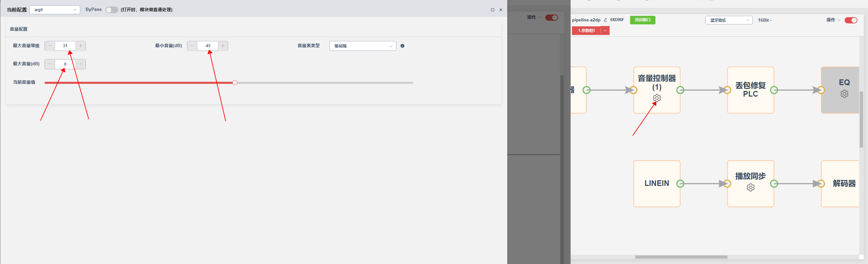Select the 1.参数组1 parameter group tab

point(586,31)
